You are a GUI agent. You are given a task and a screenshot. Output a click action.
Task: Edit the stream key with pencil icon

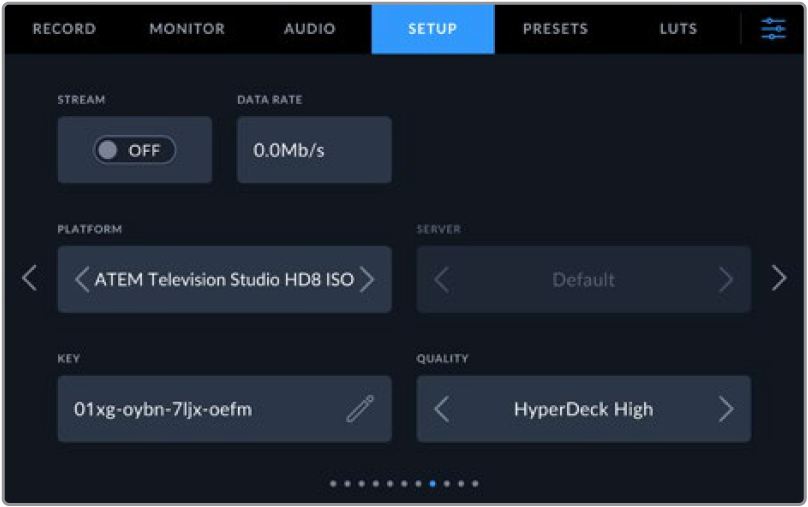[360, 409]
